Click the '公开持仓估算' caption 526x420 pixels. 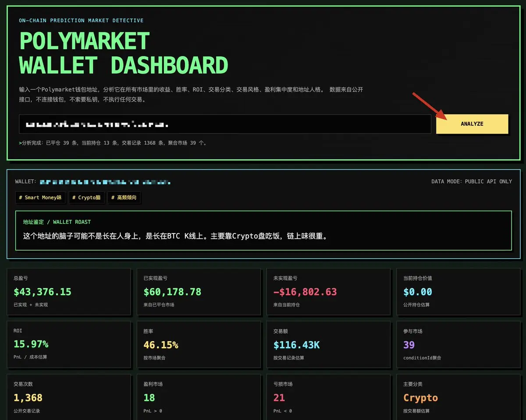[x=416, y=304]
